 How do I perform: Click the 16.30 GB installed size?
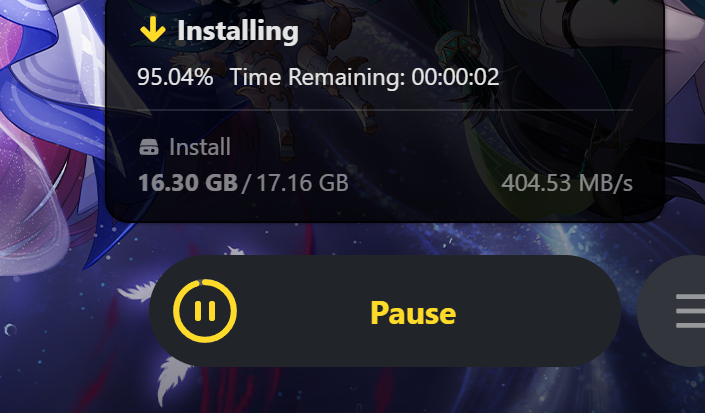click(188, 183)
